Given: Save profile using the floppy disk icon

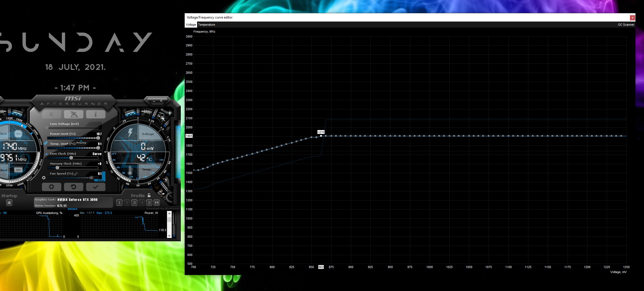Looking at the screenshot, I should pos(157,203).
